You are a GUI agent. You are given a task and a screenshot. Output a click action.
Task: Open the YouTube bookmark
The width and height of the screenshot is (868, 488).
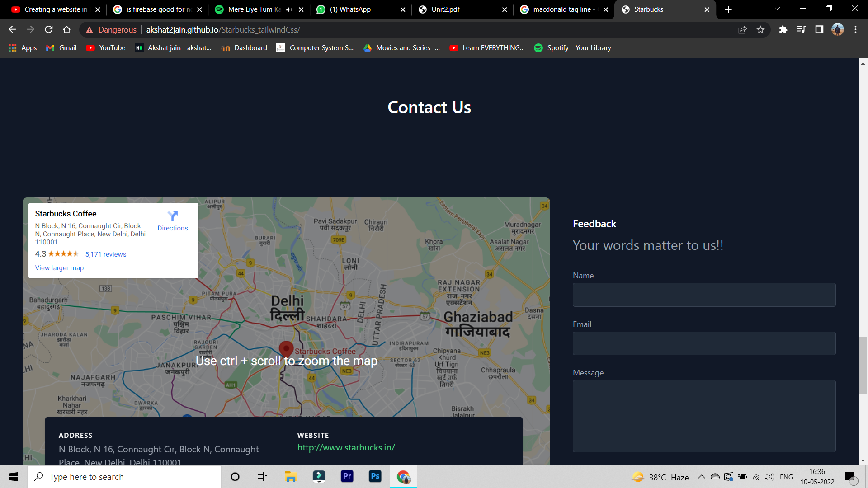(x=105, y=47)
